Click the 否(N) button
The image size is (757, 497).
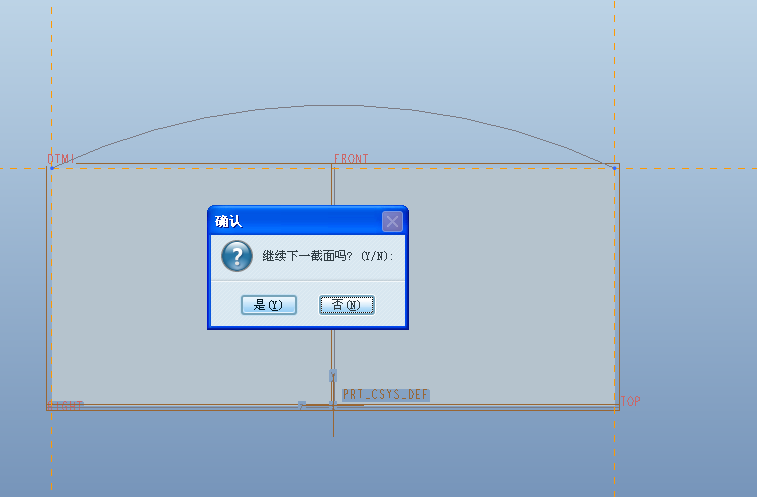tap(347, 305)
